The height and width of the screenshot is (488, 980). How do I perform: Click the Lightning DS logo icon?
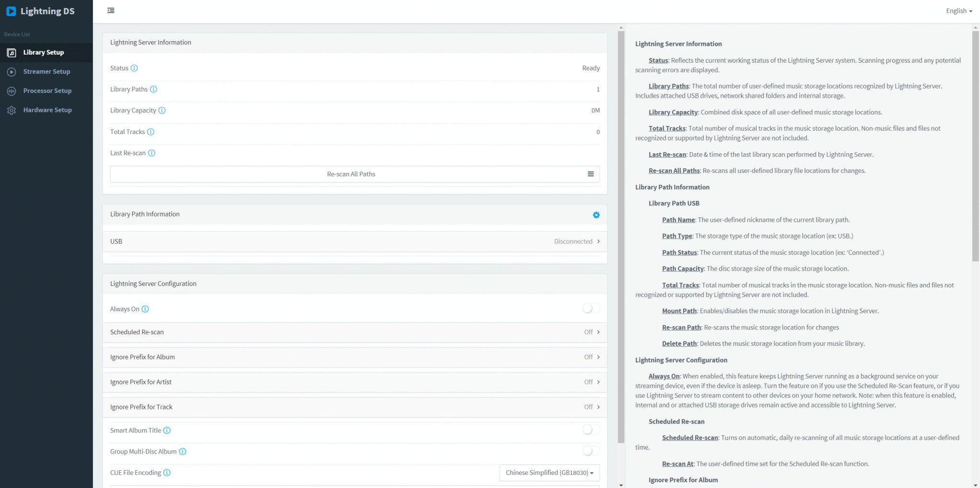pos(11,11)
